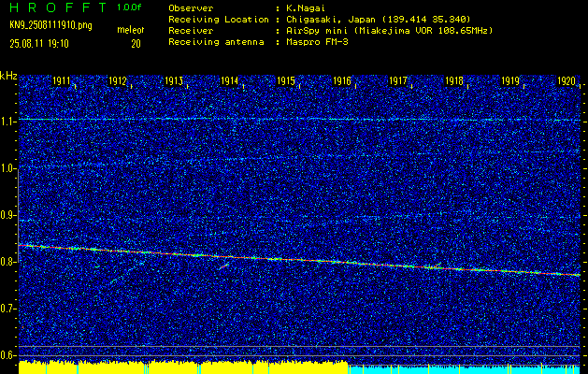
Task: Click the HROFFT title text
Action: [58, 7]
